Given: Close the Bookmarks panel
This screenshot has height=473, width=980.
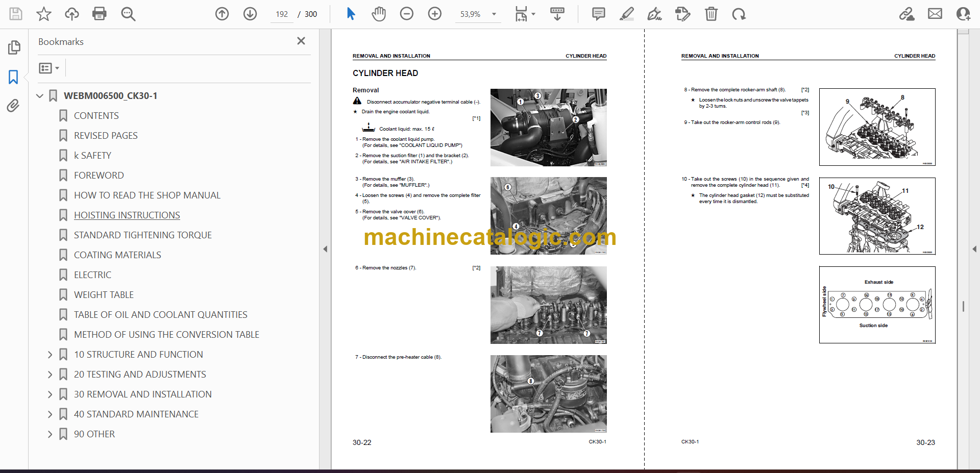Looking at the screenshot, I should coord(301,41).
